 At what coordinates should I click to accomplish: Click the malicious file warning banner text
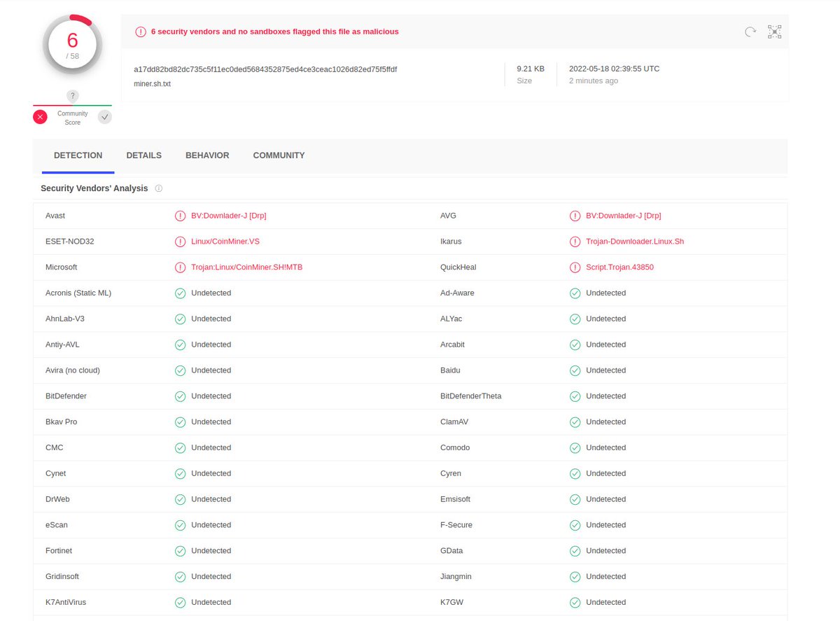tap(275, 32)
